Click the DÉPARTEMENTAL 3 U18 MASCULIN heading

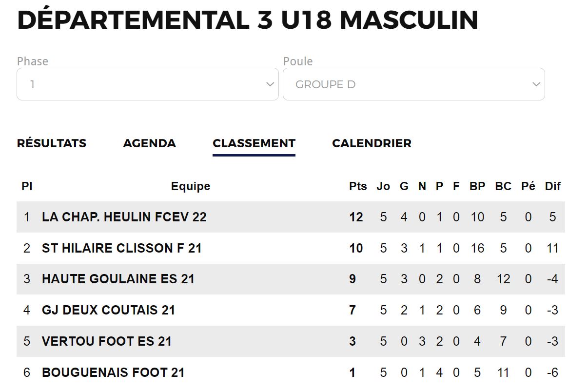pyautogui.click(x=248, y=19)
